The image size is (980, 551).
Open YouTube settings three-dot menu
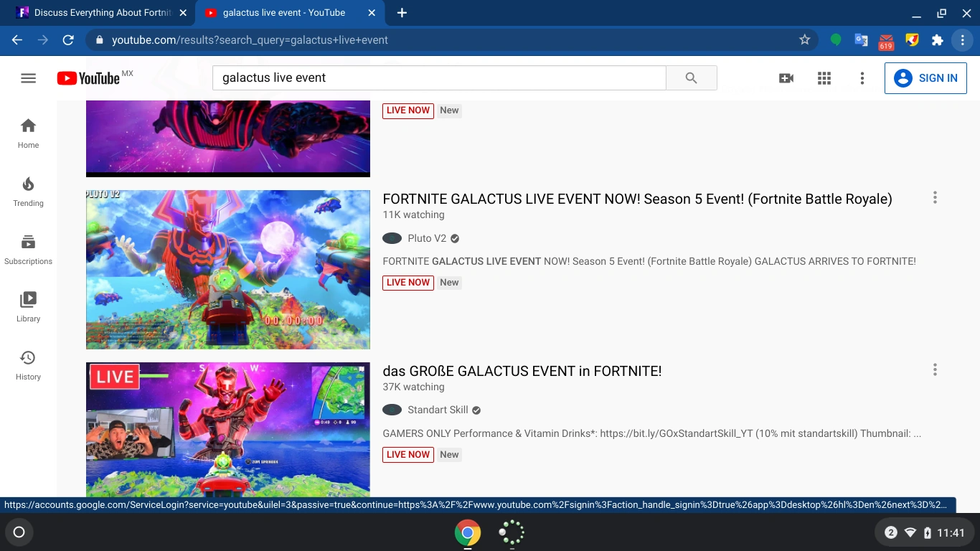click(x=862, y=78)
